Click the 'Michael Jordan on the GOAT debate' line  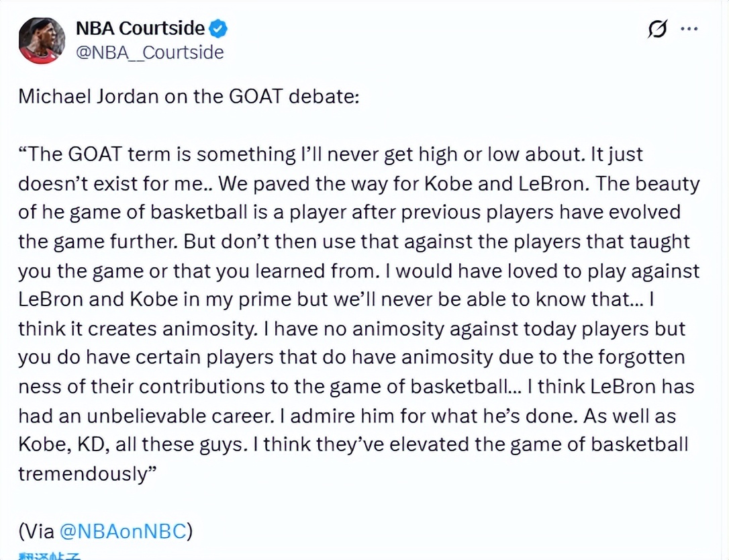189,95
